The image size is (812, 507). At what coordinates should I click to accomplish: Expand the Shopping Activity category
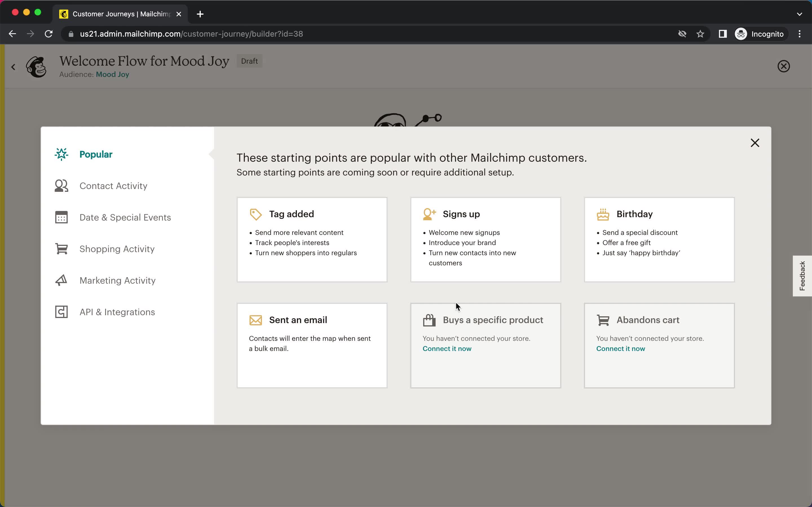pos(117,248)
